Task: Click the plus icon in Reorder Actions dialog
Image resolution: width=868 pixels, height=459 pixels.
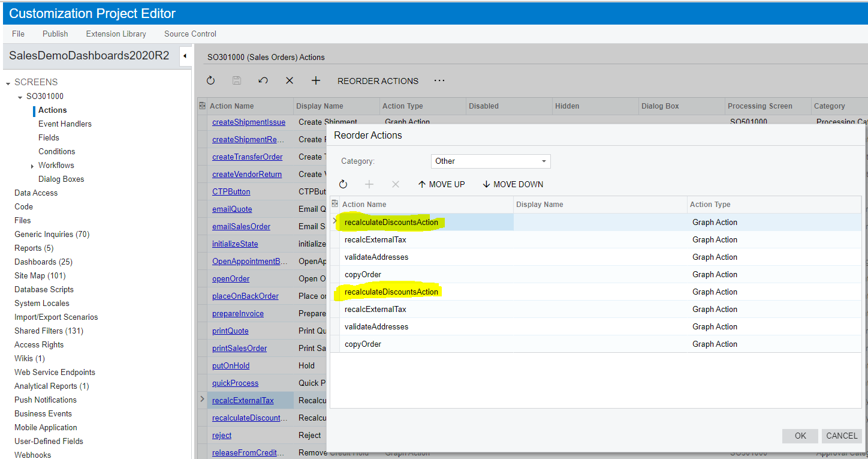Action: tap(369, 184)
